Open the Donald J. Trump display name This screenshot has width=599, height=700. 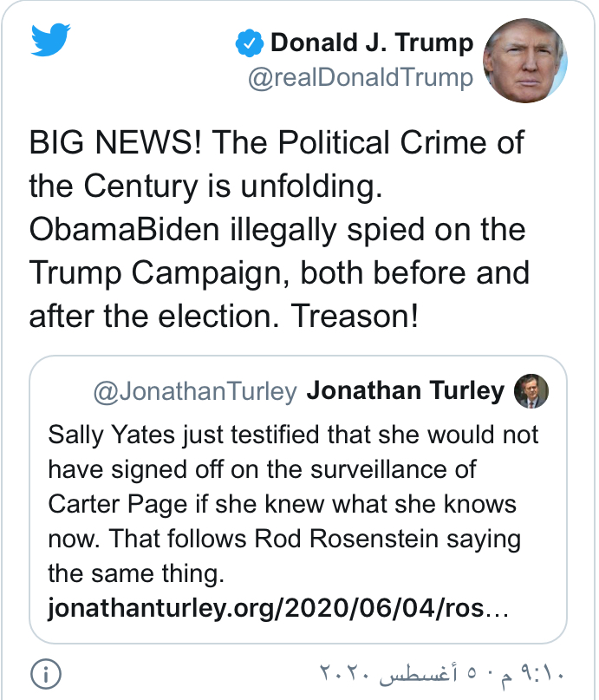(x=372, y=43)
